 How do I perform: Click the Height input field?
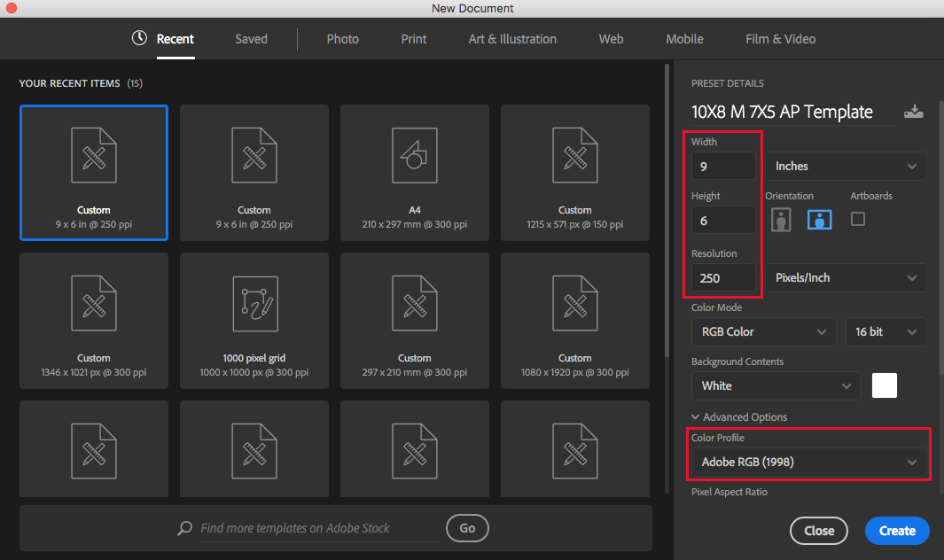pyautogui.click(x=723, y=221)
